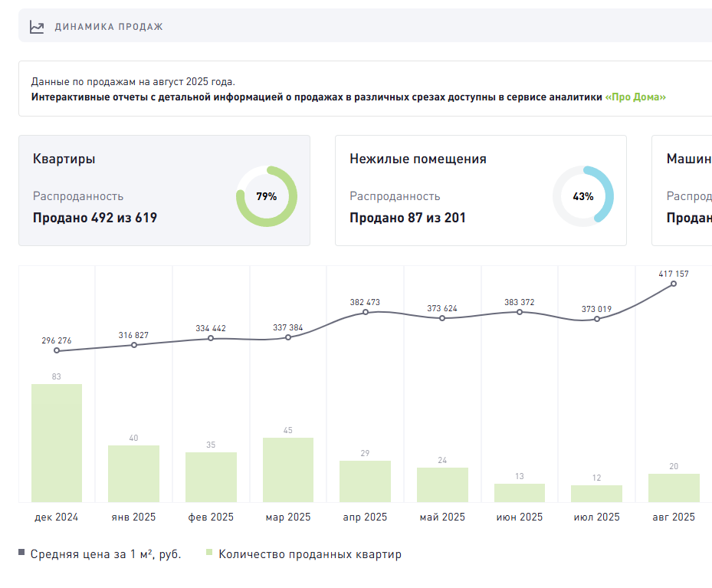Click the июн 2025 bar showing 13
This screenshot has height=588, width=712.
[x=520, y=493]
